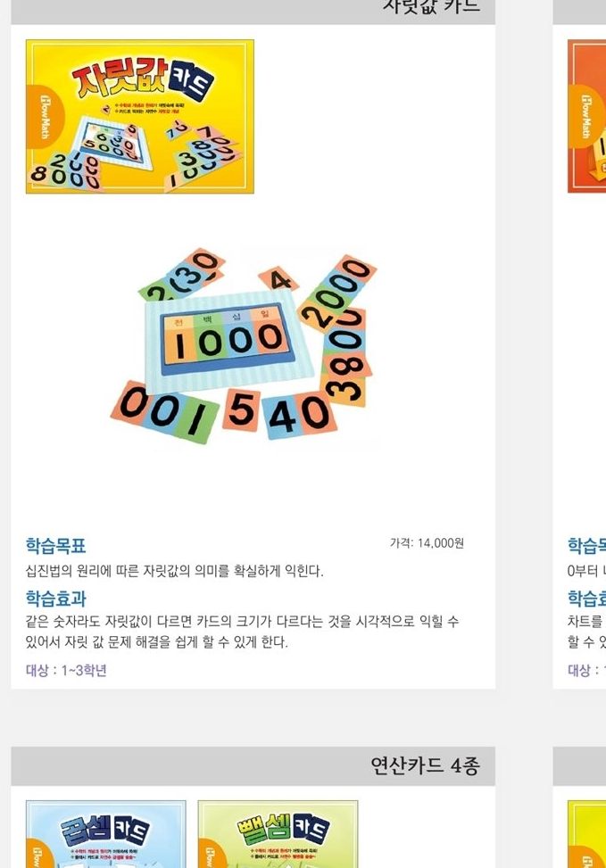The image size is (606, 868).
Task: Click the 대상 : 1~3학년 label
Action: 66,670
